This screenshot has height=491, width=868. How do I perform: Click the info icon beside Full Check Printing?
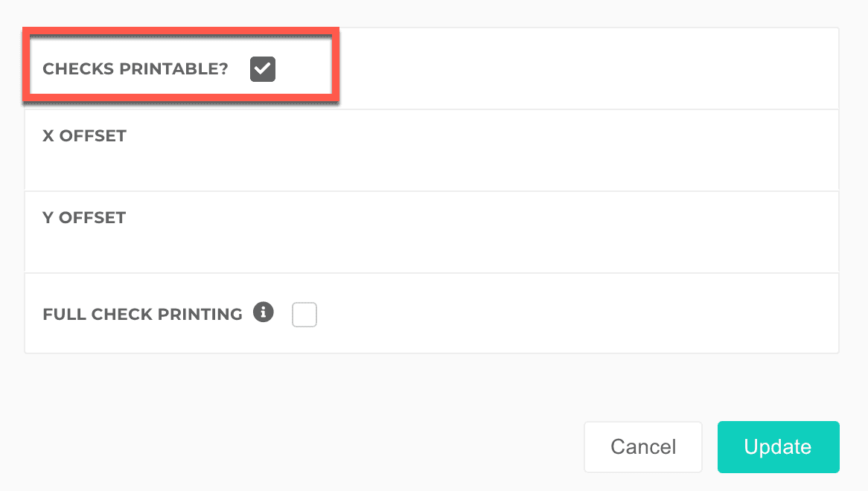point(263,312)
